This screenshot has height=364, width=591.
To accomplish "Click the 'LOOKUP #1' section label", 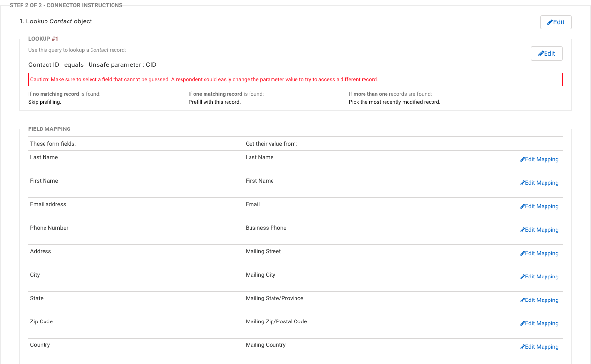I will pos(43,39).
